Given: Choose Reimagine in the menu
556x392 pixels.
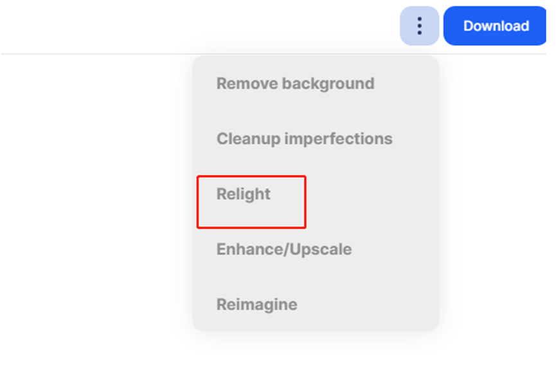Looking at the screenshot, I should pyautogui.click(x=256, y=305).
